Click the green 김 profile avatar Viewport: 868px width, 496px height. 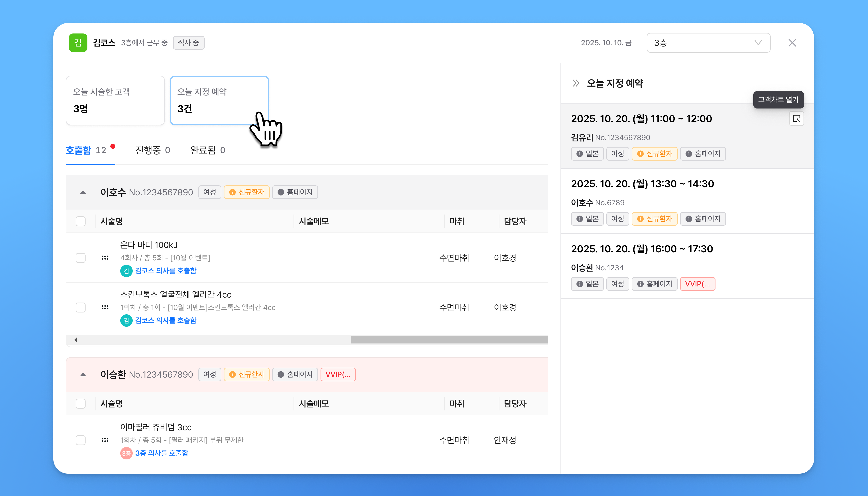(78, 43)
